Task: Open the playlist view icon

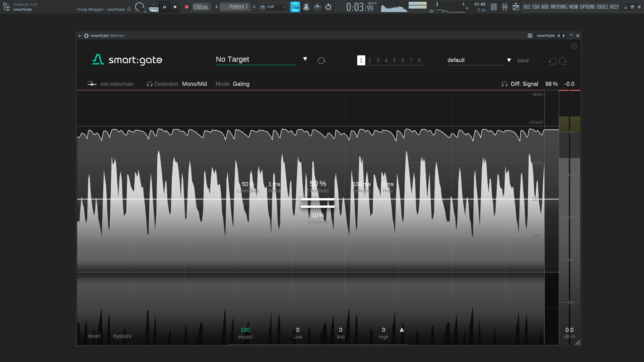Action: click(494, 7)
